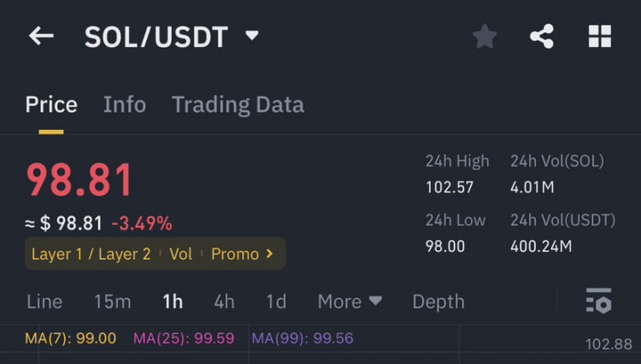
Task: Open chart settings icon beside Depth
Action: pyautogui.click(x=599, y=301)
